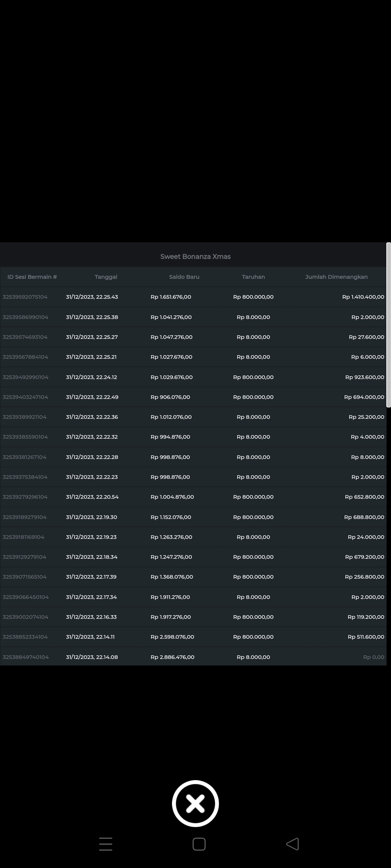Click the history table vertical scrollbar
The height and width of the screenshot is (868, 391).
tap(388, 325)
